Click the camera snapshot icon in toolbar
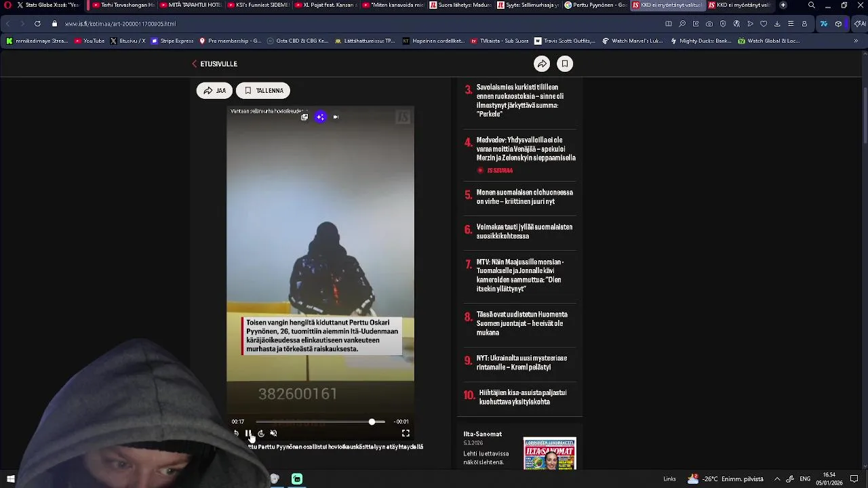Viewport: 868px width, 488px height. 709,24
